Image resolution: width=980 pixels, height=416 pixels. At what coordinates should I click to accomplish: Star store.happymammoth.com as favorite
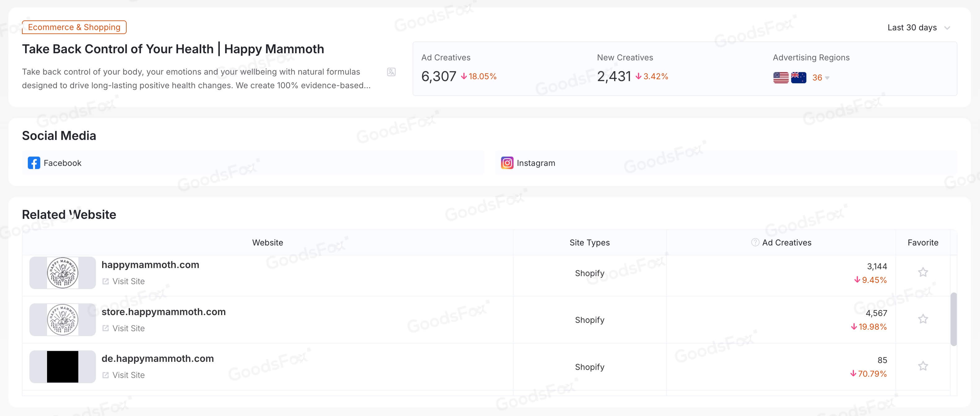[922, 319]
